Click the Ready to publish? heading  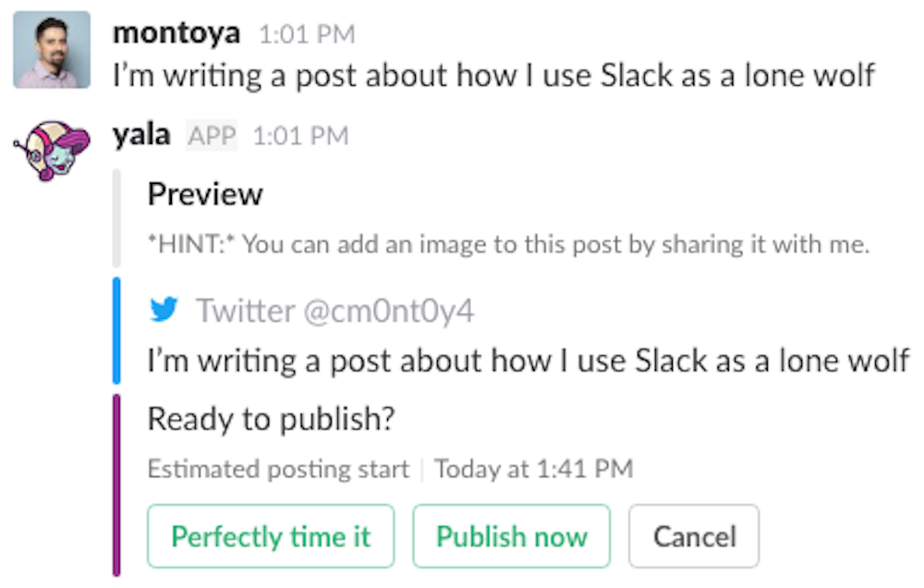[271, 420]
